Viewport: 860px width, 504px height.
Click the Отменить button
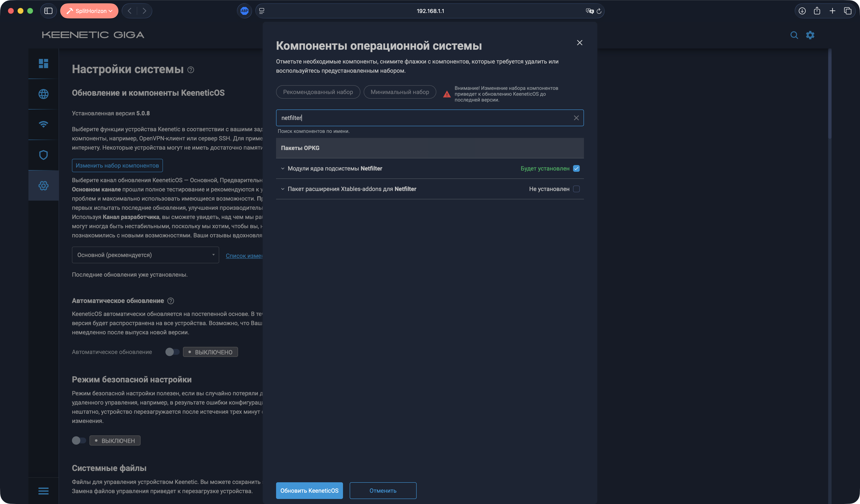click(383, 491)
